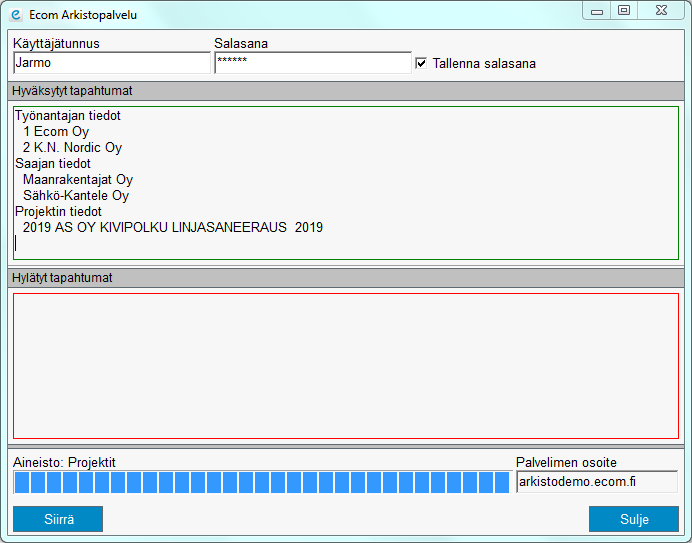Select the '2019 AS OY KIVIPOLKU LINJASANEERAUS' line
Screen dimensions: 692x543
[x=173, y=227]
